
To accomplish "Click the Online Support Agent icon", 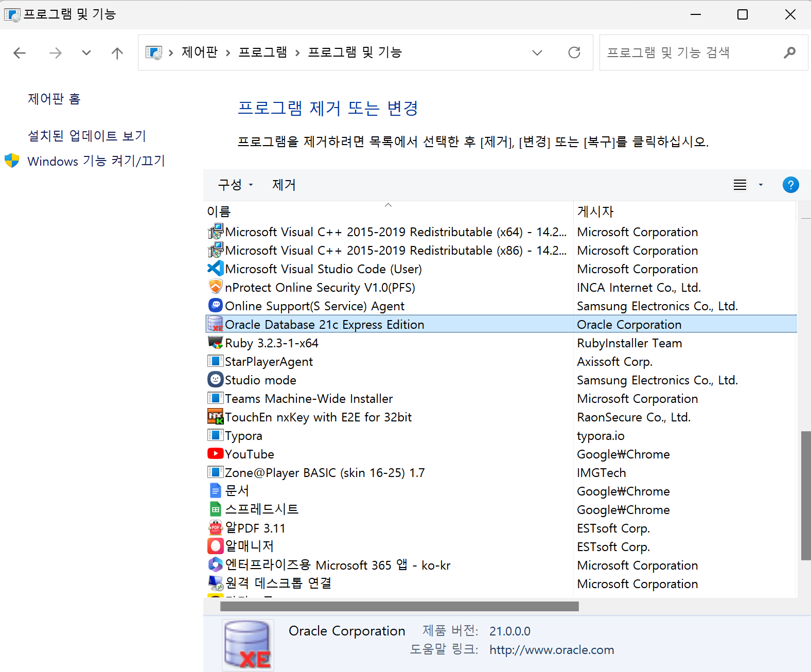I will tap(216, 306).
